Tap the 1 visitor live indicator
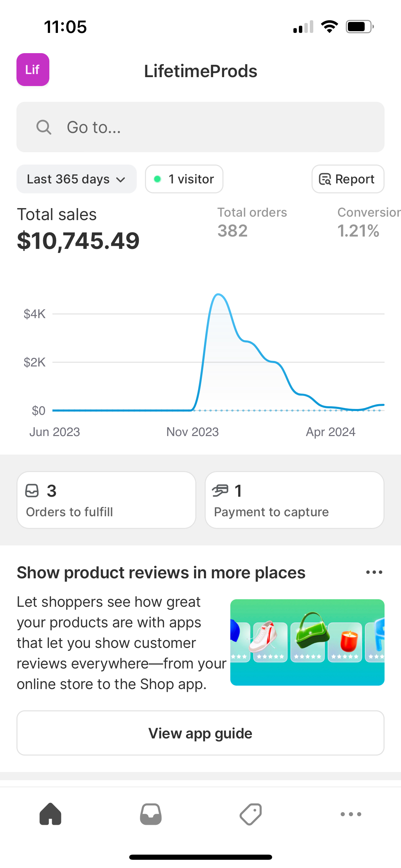This screenshot has width=401, height=868. pos(184,179)
